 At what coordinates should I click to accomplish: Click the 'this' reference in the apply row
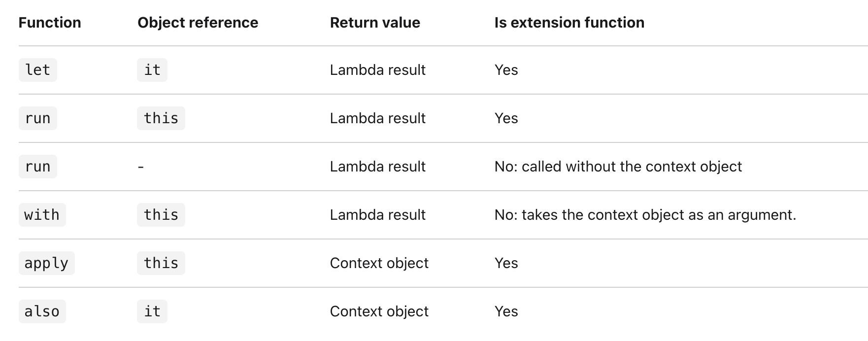pyautogui.click(x=161, y=263)
